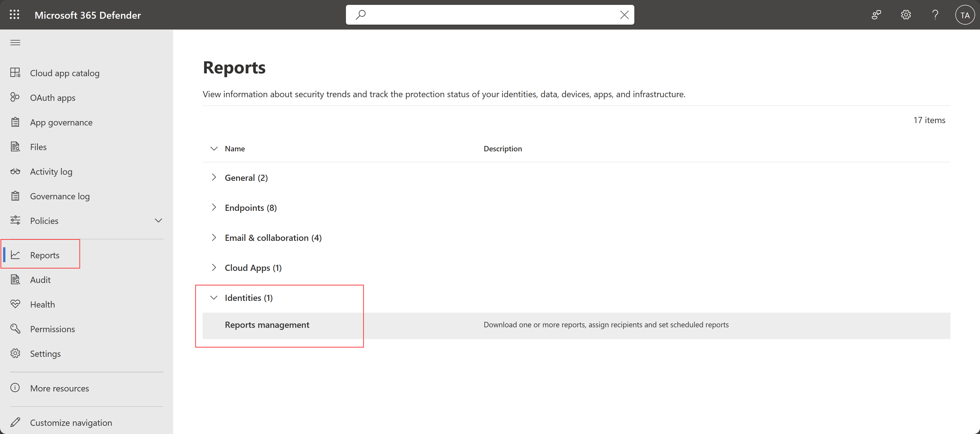Select Reports management item
Screen dimensions: 980x434
(x=268, y=324)
